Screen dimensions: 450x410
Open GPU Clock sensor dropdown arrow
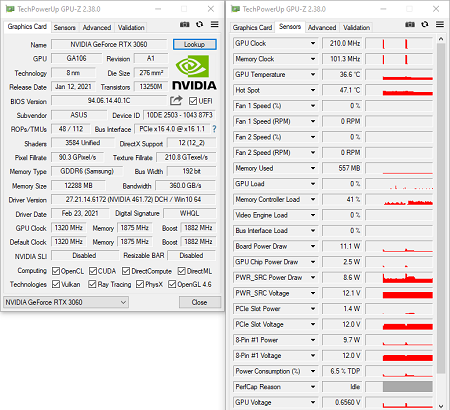point(313,43)
